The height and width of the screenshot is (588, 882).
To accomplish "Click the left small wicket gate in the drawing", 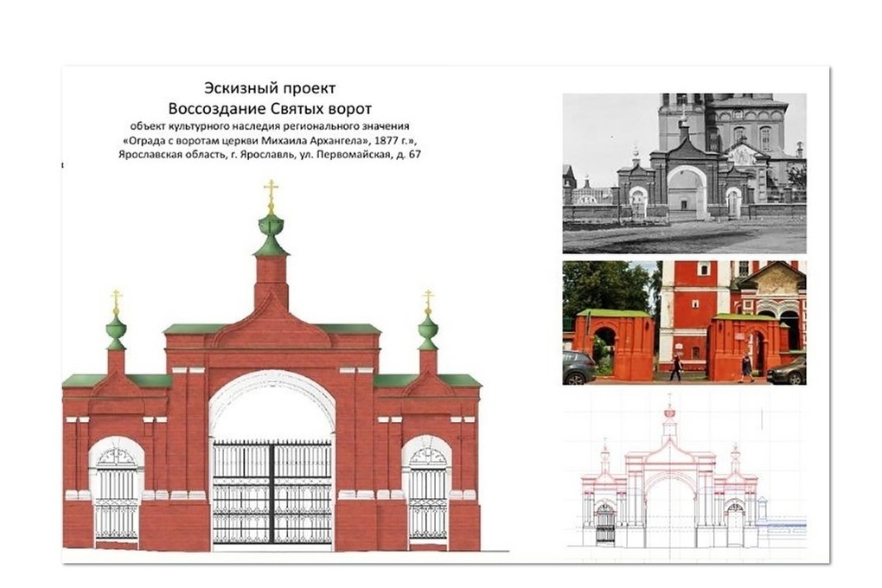I will (x=117, y=494).
